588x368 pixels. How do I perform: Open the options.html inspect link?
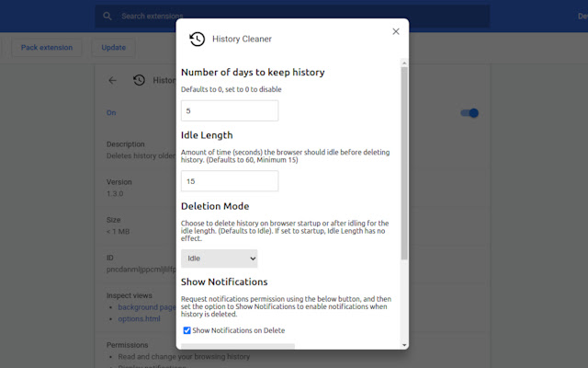(x=139, y=319)
